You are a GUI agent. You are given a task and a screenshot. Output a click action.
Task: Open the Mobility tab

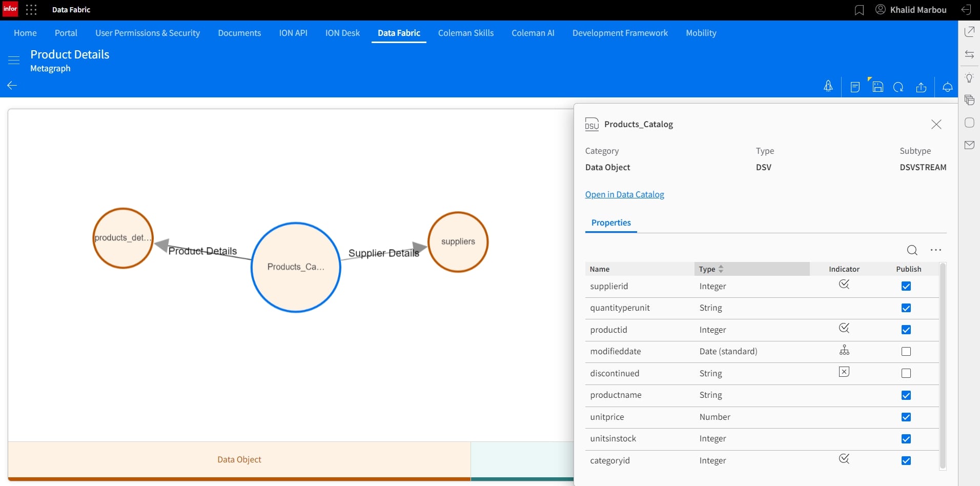pyautogui.click(x=701, y=33)
